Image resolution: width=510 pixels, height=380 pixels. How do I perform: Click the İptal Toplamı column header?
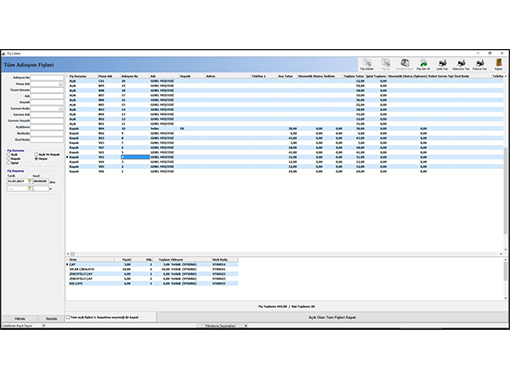[376, 76]
